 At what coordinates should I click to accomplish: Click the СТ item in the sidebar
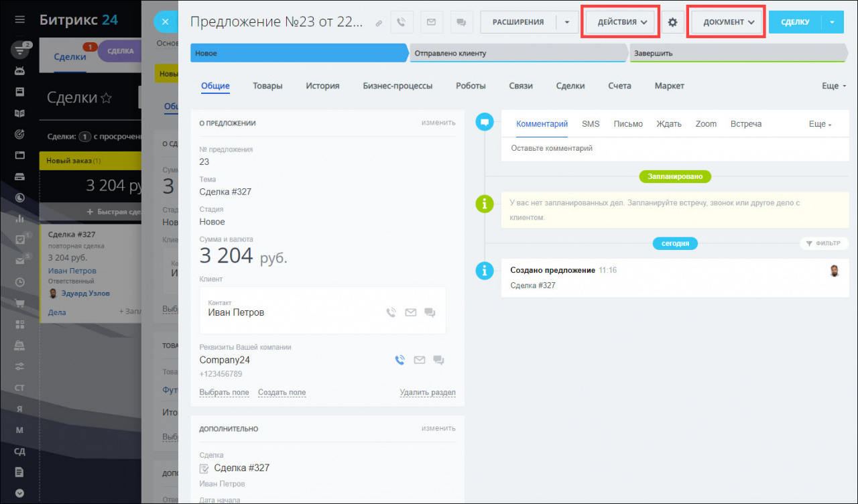click(19, 387)
